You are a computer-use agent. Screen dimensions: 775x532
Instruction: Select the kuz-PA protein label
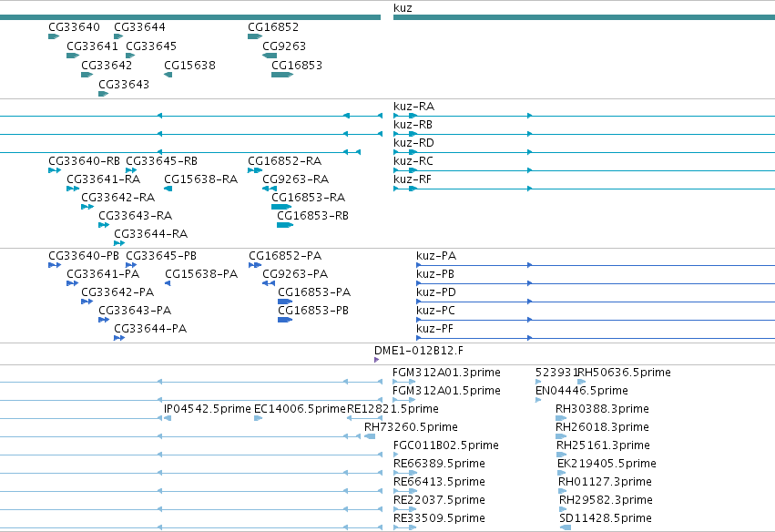436,256
